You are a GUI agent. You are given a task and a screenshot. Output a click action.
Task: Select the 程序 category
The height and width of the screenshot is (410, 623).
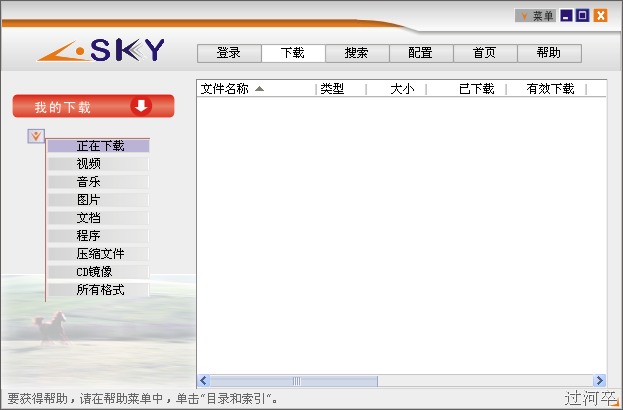pos(99,236)
